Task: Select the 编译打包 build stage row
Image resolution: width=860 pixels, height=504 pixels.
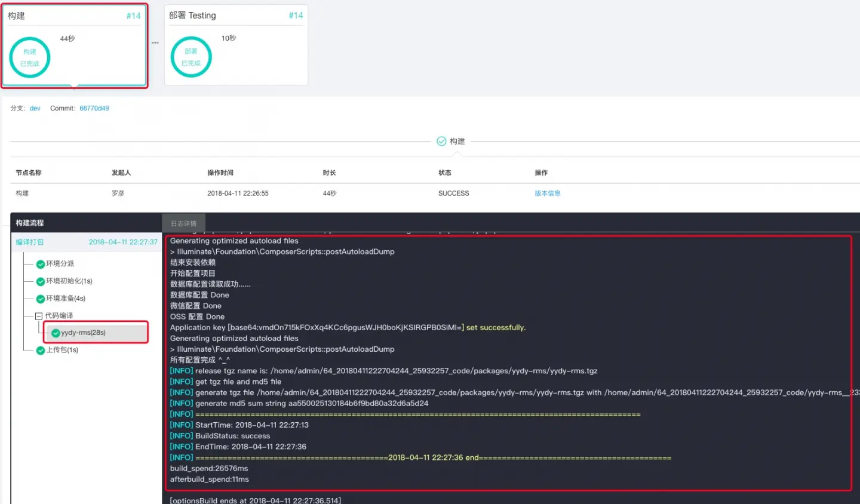Action: point(86,242)
